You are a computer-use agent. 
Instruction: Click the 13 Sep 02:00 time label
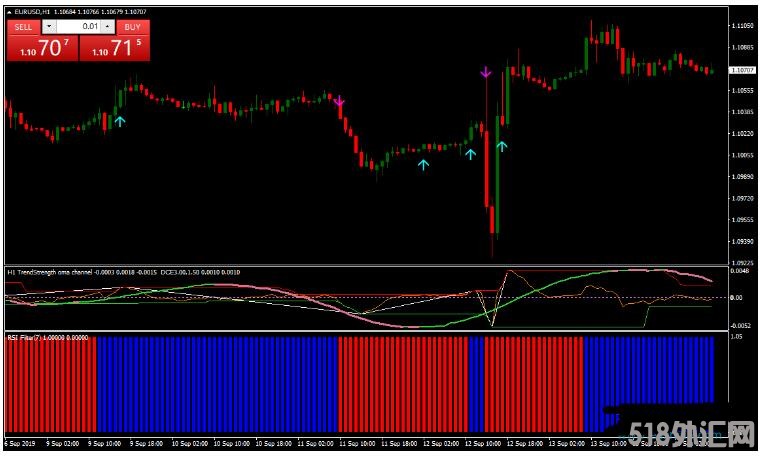point(567,444)
